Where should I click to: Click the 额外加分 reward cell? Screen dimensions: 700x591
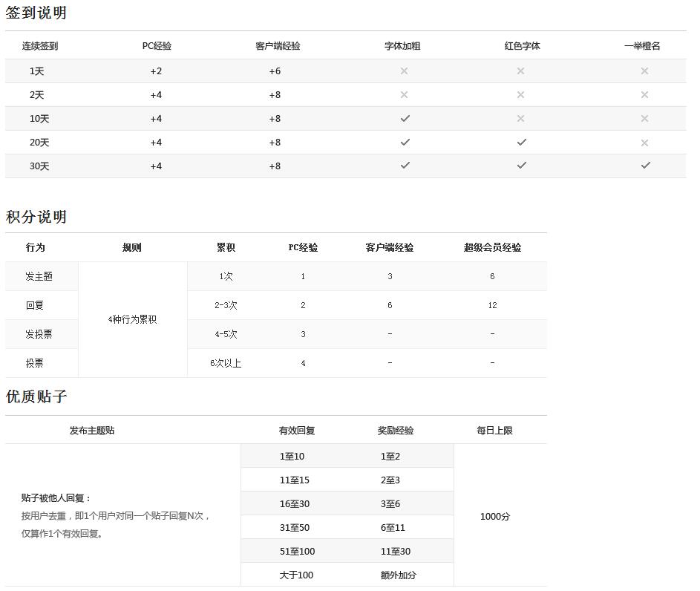(398, 575)
